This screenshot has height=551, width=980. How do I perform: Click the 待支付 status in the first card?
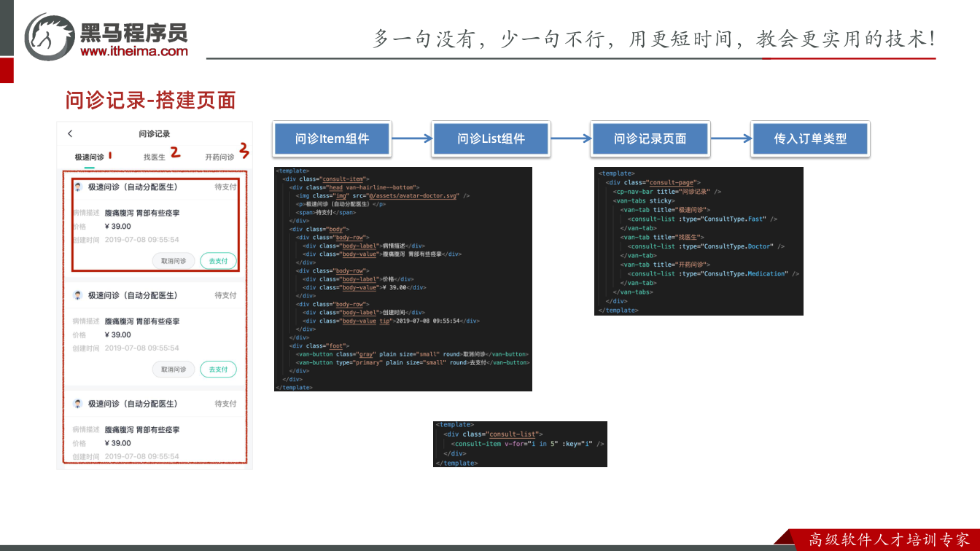225,187
